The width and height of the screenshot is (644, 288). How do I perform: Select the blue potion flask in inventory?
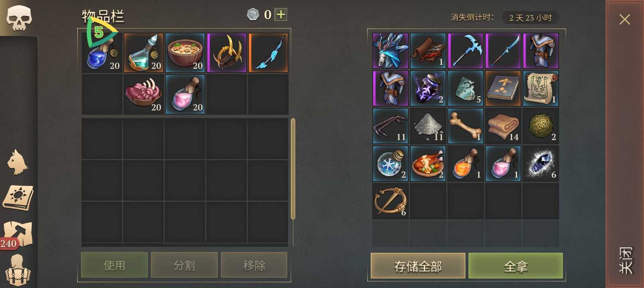point(102,53)
